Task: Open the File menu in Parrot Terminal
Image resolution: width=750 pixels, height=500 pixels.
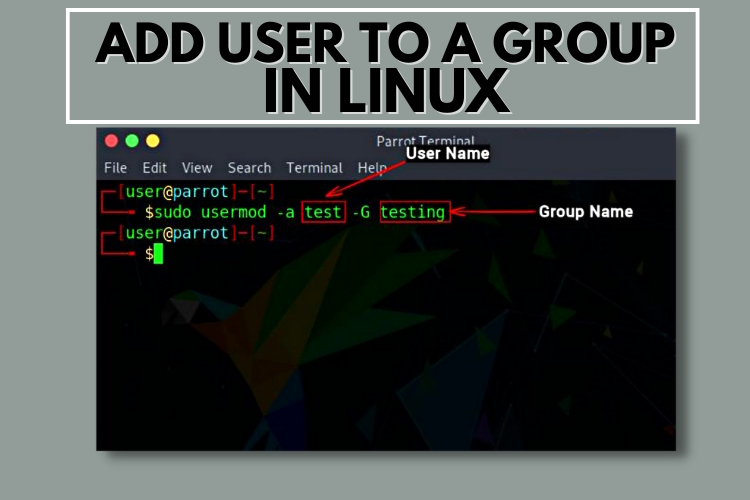Action: (115, 168)
